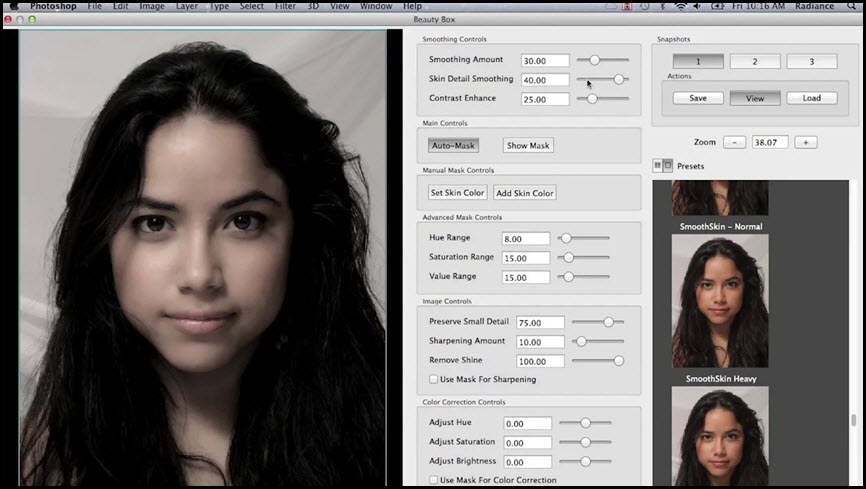Open the Apple menu

tap(14, 6)
